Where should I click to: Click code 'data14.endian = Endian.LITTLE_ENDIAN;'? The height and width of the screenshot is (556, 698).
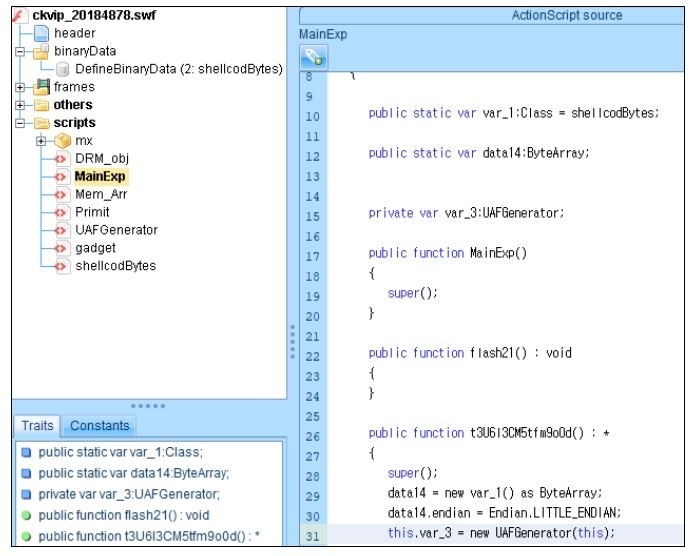504,513
